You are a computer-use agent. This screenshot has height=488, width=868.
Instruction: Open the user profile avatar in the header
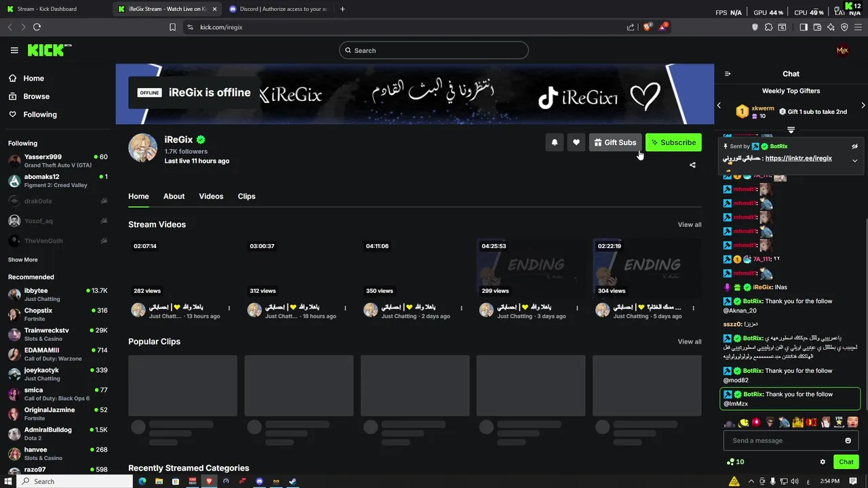point(842,50)
